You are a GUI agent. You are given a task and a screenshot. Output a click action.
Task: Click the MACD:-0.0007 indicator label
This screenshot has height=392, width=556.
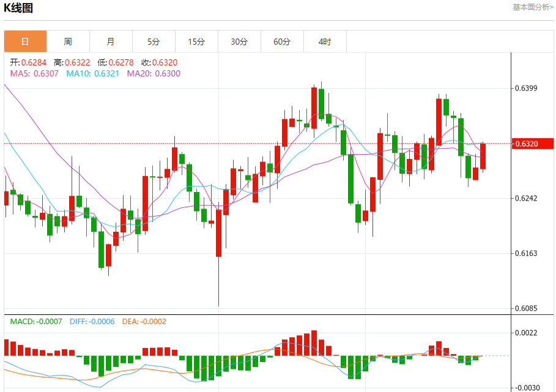(x=36, y=322)
